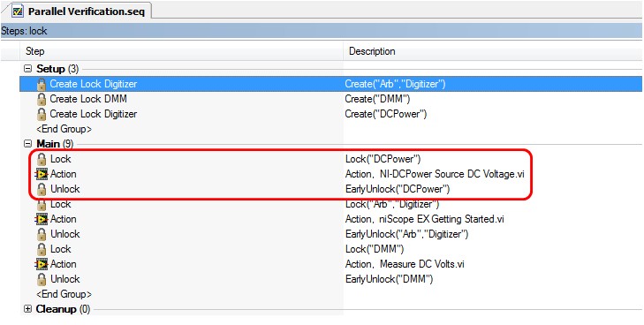
Task: Click padlock icon of the EarlyUnlock("DCPower") step
Action: 42,189
